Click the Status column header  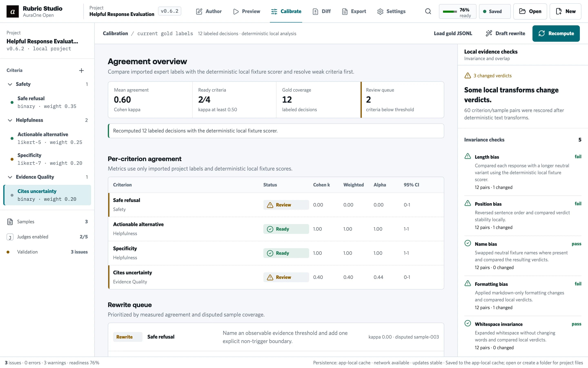270,185
